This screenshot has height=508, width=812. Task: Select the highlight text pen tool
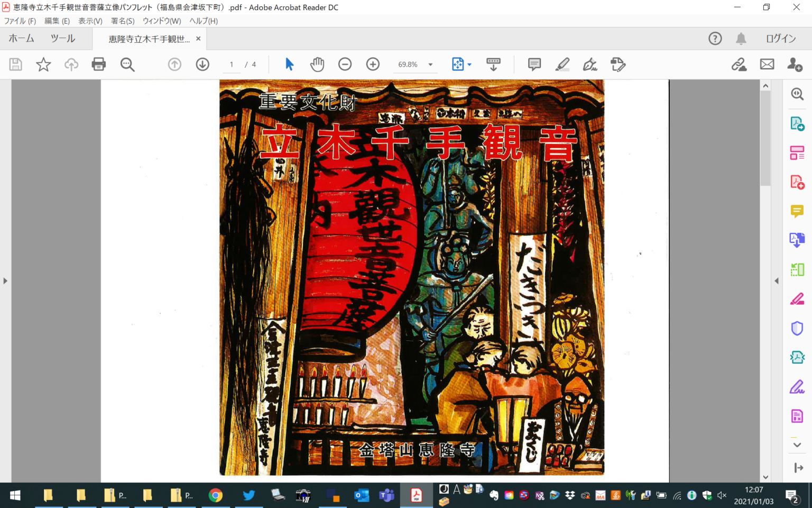click(x=562, y=65)
